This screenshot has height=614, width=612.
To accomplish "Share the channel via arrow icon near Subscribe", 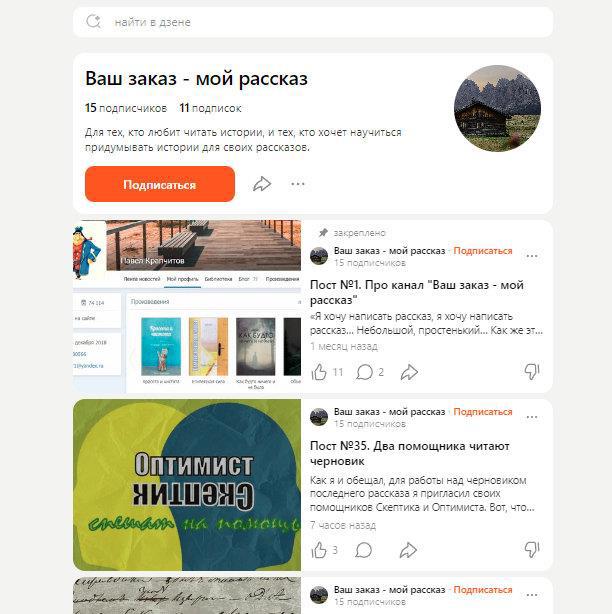I will (262, 184).
